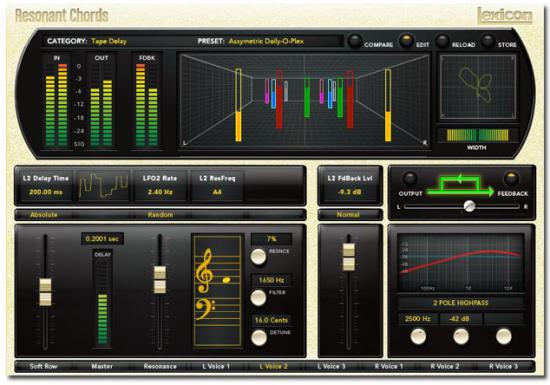
Task: Click the musical staff note display
Action: [x=217, y=291]
